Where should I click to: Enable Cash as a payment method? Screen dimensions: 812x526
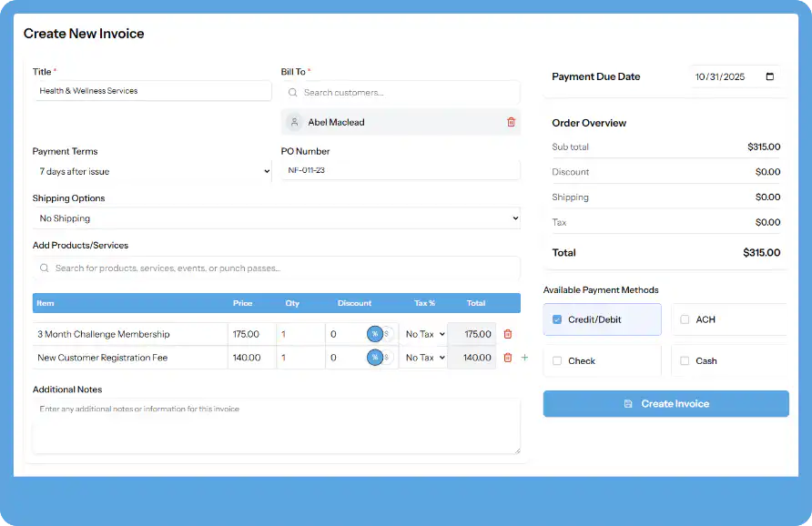685,360
